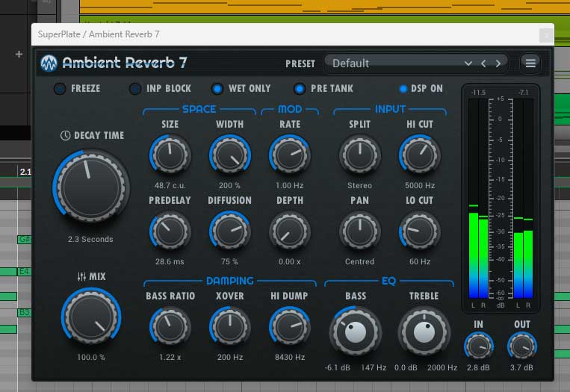Disable the PRE TANK switch
570x392 pixels.
(x=300, y=89)
